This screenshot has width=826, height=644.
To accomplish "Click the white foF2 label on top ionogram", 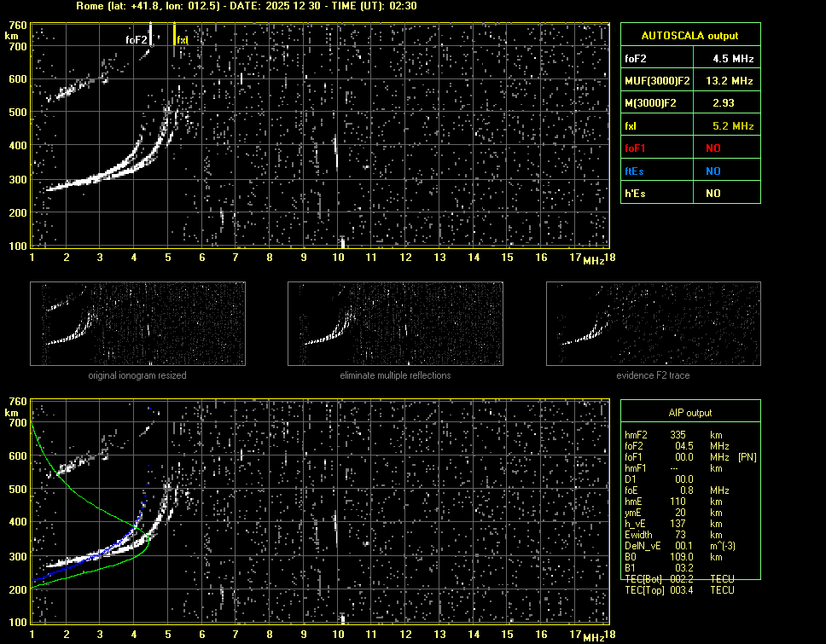I will 137,39.
